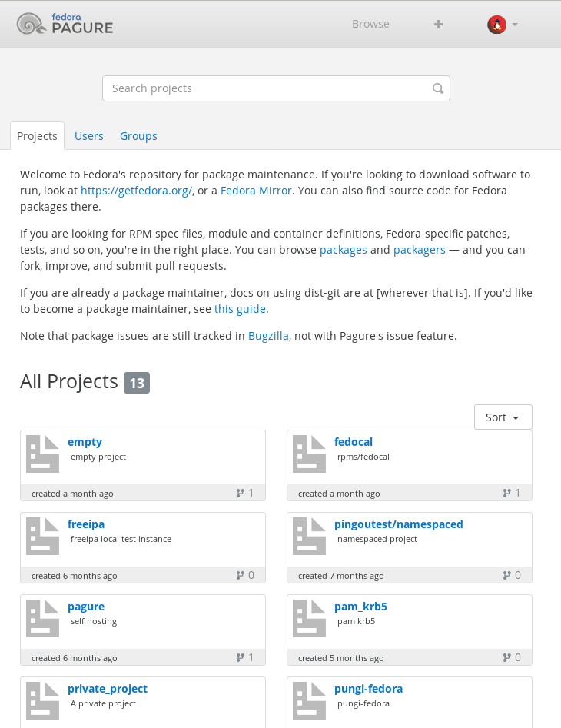This screenshot has width=561, height=728.
Task: Open the pingoutest/namespaced project
Action: pos(399,524)
